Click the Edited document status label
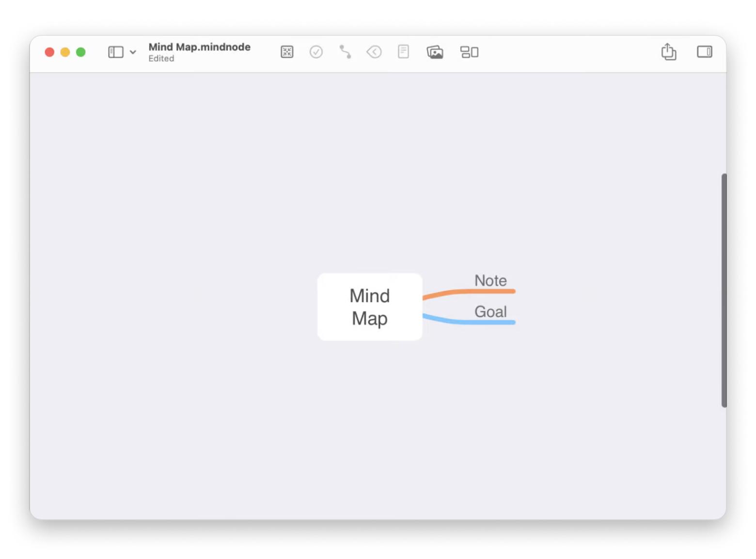The width and height of the screenshot is (756, 559). [x=161, y=59]
